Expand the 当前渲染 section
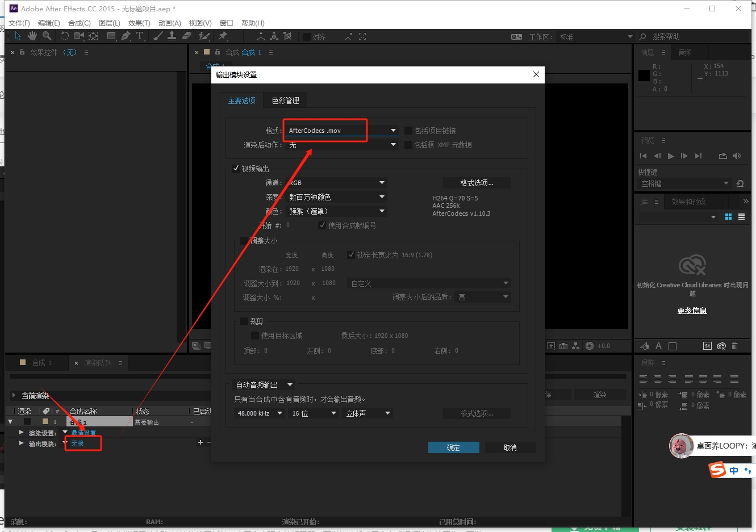756x532 pixels. point(14,395)
